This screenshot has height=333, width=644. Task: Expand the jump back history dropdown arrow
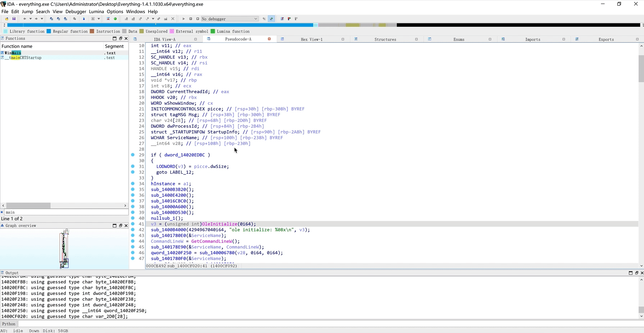[x=30, y=19]
